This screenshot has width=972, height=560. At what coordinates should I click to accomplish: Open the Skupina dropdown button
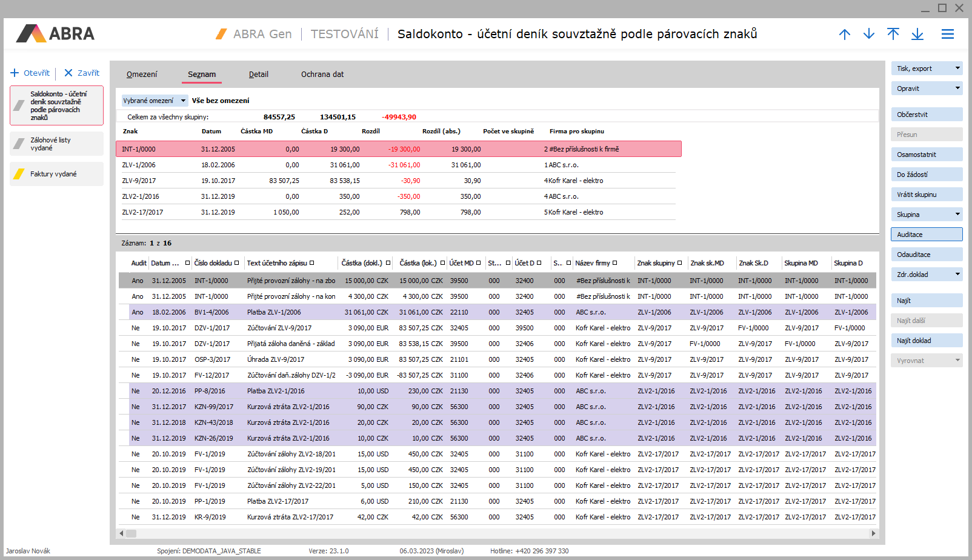957,215
